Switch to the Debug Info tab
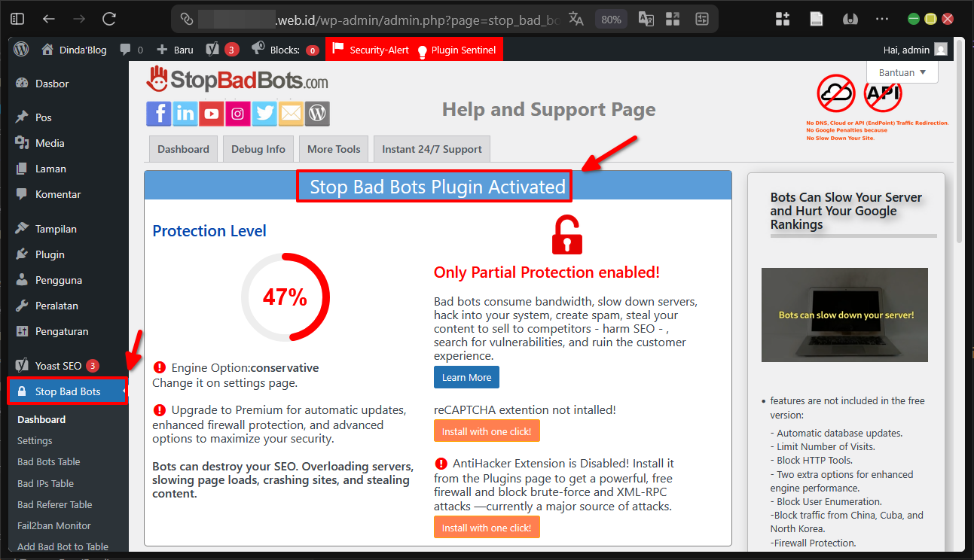Viewport: 974px width, 560px height. [258, 148]
